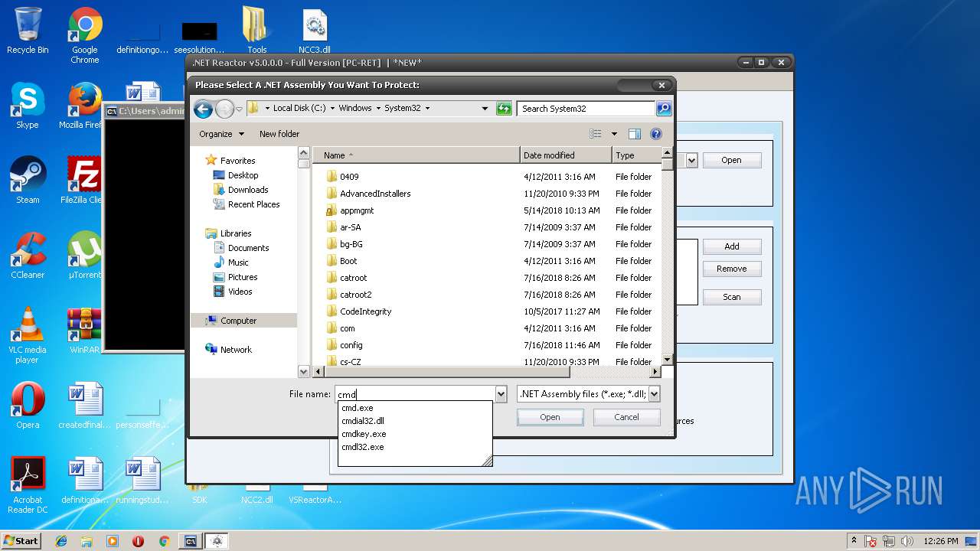Click Scan button in .NET Reactor
980x551 pixels.
pyautogui.click(x=732, y=297)
